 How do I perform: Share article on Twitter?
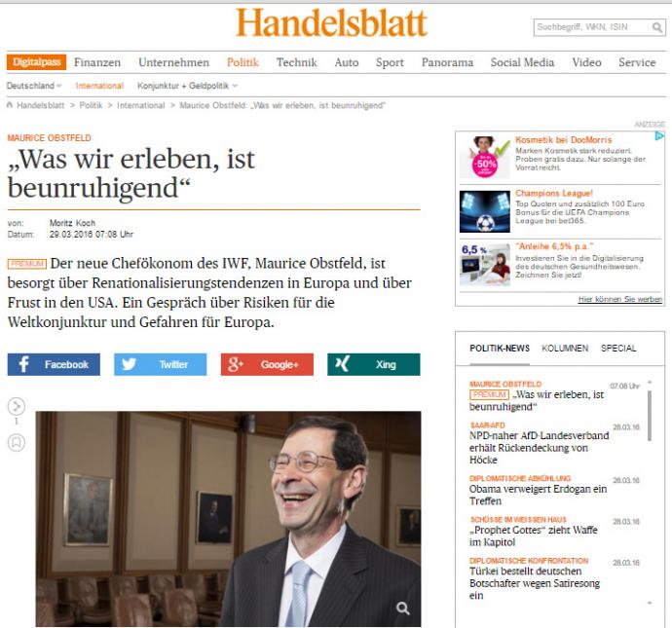tap(161, 364)
